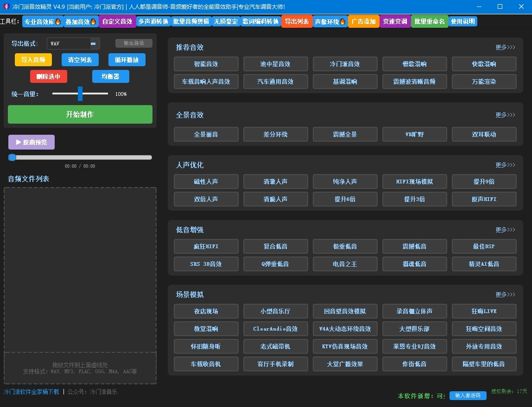The image size is (532, 407).
Task: Open 专业音效库 with flame icon
Action: click(42, 22)
